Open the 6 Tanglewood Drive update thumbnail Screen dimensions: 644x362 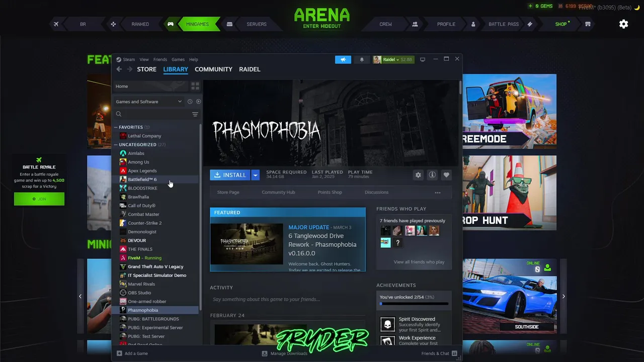pyautogui.click(x=247, y=244)
